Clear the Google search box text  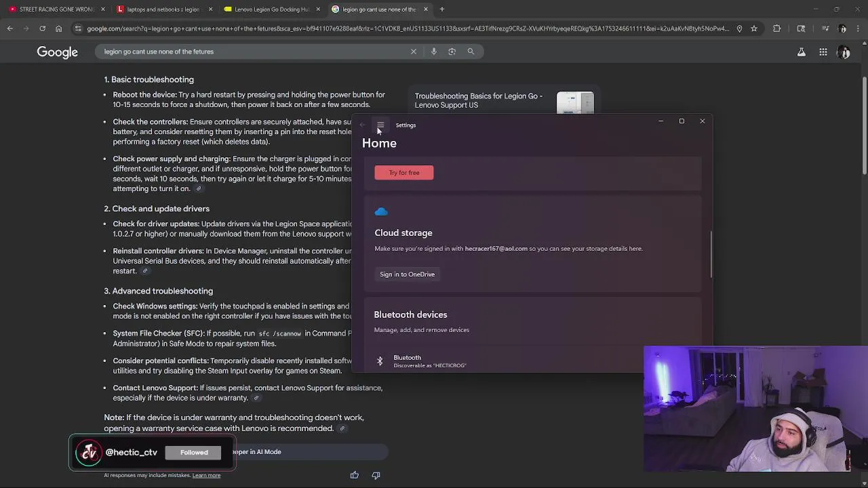pyautogui.click(x=414, y=52)
